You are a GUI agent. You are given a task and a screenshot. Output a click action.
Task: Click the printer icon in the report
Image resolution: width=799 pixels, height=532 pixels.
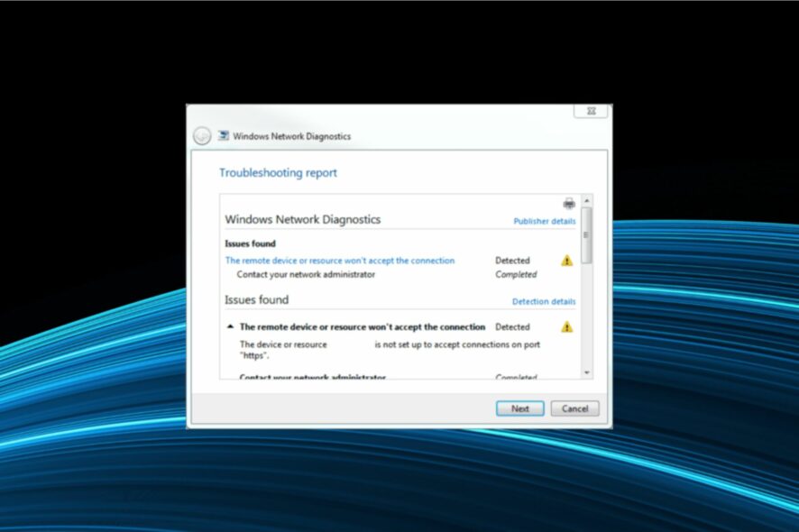coord(569,204)
